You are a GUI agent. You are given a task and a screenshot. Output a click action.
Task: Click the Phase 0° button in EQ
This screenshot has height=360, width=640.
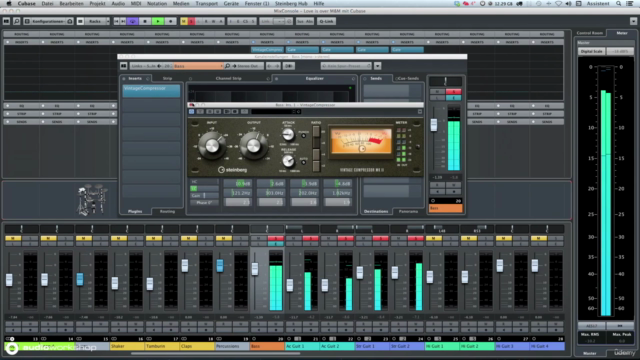click(x=204, y=202)
